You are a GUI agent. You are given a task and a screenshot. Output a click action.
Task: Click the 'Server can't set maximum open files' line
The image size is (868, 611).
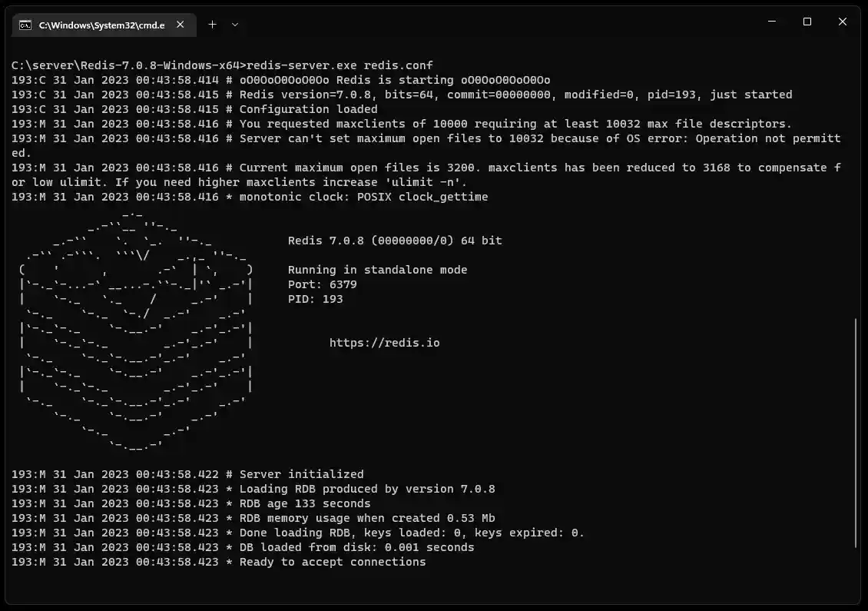pos(426,146)
